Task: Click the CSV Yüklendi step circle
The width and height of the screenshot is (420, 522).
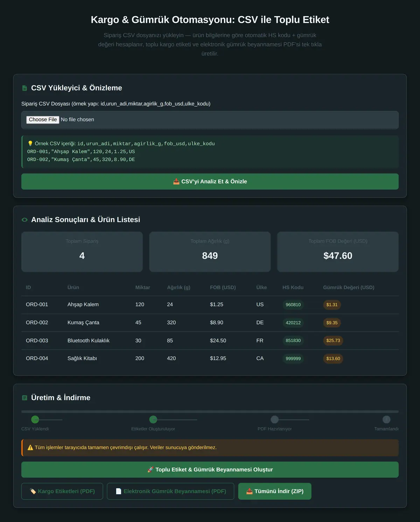Action: (35, 419)
